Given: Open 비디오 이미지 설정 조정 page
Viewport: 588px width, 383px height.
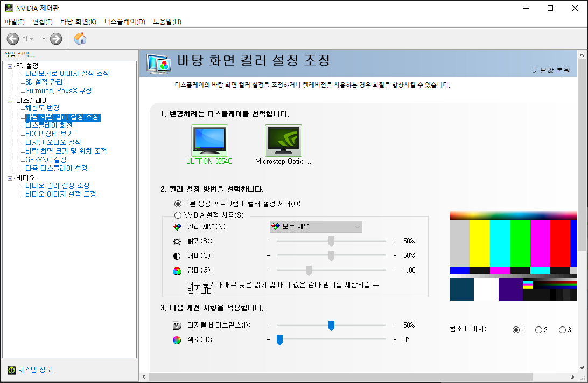Looking at the screenshot, I should pos(61,194).
